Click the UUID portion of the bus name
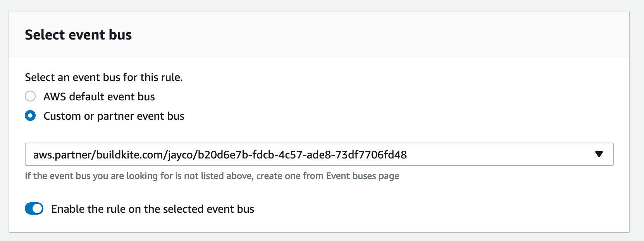Image resolution: width=644 pixels, height=241 pixels. point(302,155)
